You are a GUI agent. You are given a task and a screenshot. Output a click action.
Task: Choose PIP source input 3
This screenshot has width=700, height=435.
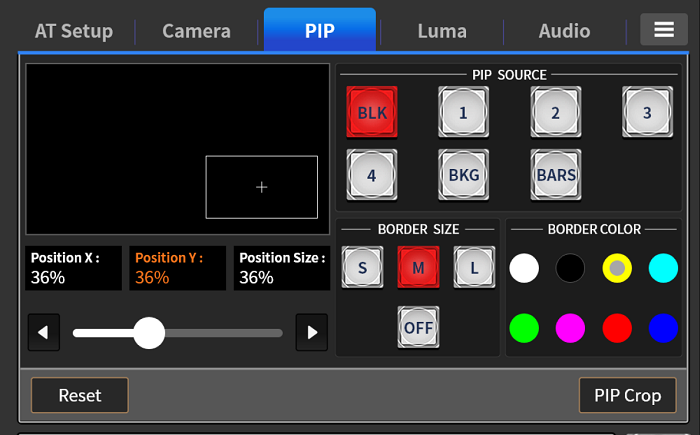tap(647, 112)
